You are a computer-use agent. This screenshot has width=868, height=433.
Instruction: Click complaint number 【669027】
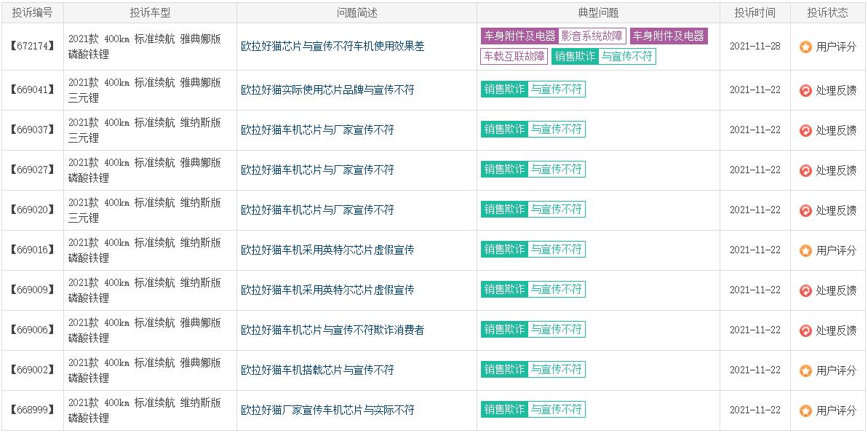pyautogui.click(x=33, y=170)
